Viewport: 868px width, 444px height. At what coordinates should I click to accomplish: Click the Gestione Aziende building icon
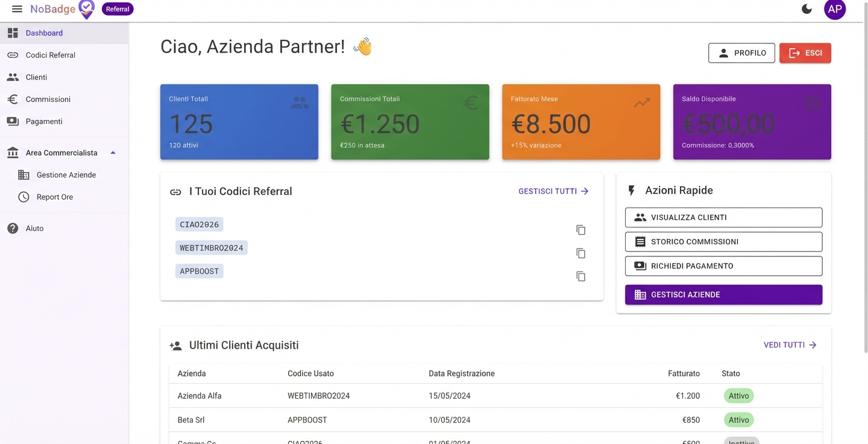coord(22,174)
